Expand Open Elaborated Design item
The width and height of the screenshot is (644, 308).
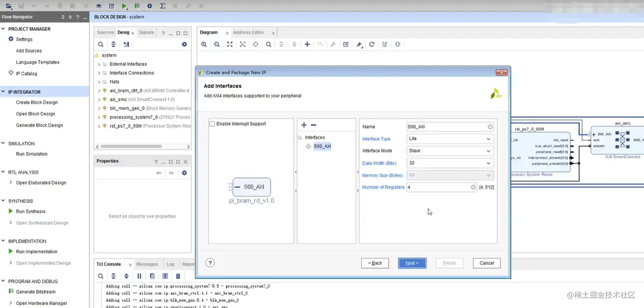(11, 183)
